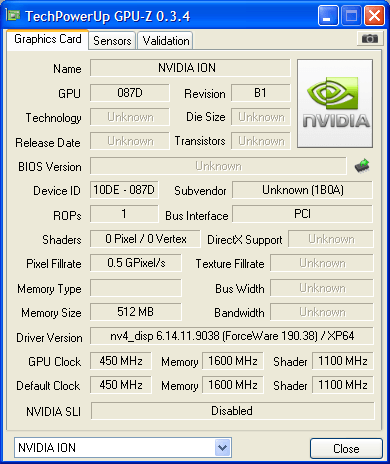Viewport: 390px width, 464px height.
Task: Click the 'Pixel Fillrate' label
Action: click(54, 264)
